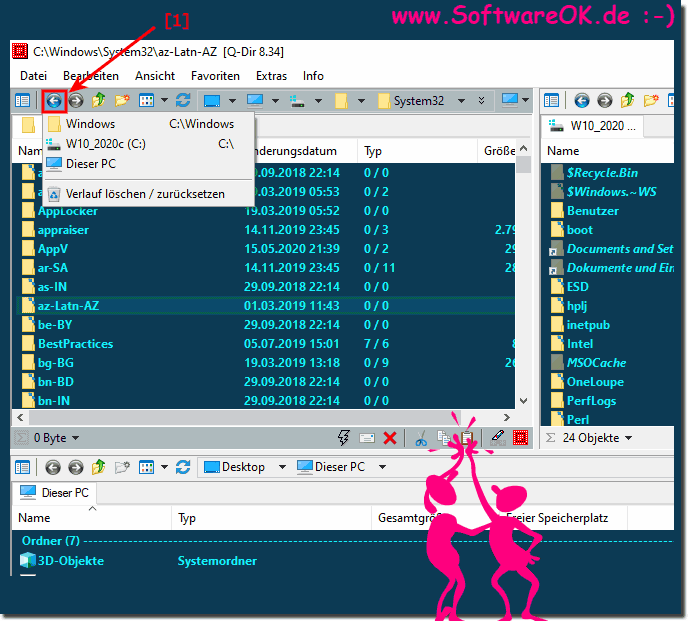The height and width of the screenshot is (621, 688).
Task: Select the Dieser PC tab in bottom pane
Action: pos(55,493)
